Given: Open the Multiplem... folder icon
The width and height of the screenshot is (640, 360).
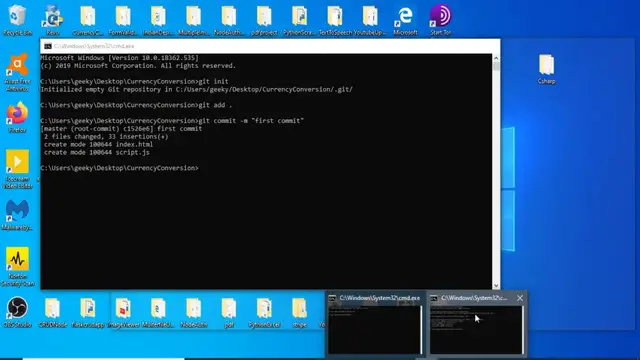Looking at the screenshot, I should click(x=193, y=20).
